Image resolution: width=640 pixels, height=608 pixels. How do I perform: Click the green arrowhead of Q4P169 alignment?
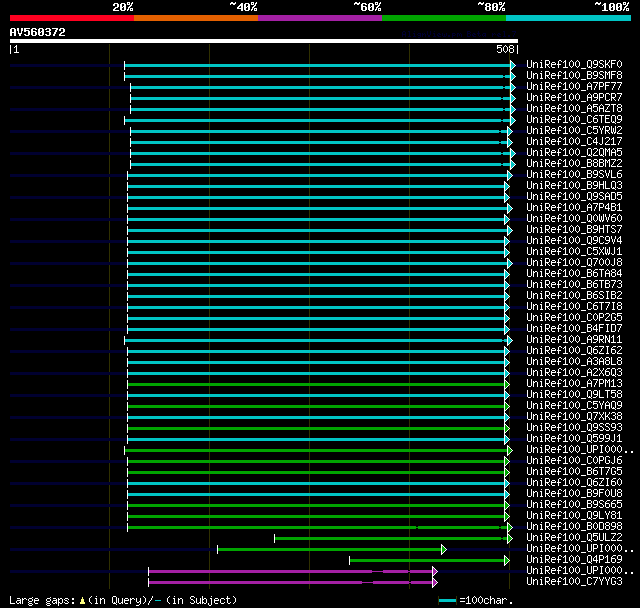(x=506, y=560)
